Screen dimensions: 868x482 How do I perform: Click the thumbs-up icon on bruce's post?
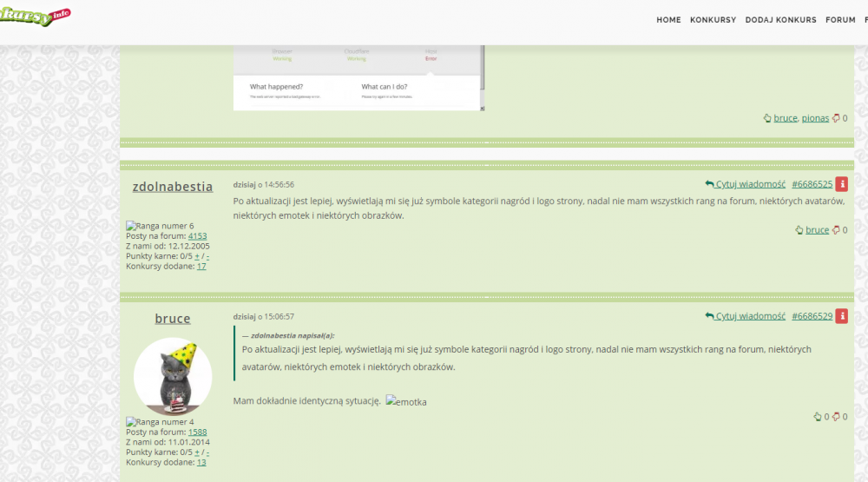coord(817,417)
